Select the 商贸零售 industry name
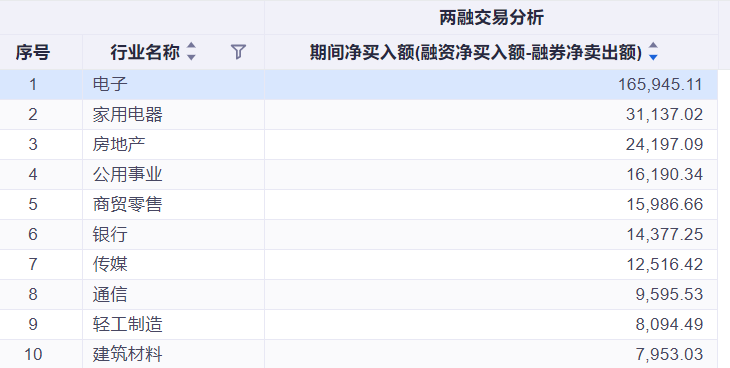Image resolution: width=730 pixels, height=368 pixels. (127, 204)
